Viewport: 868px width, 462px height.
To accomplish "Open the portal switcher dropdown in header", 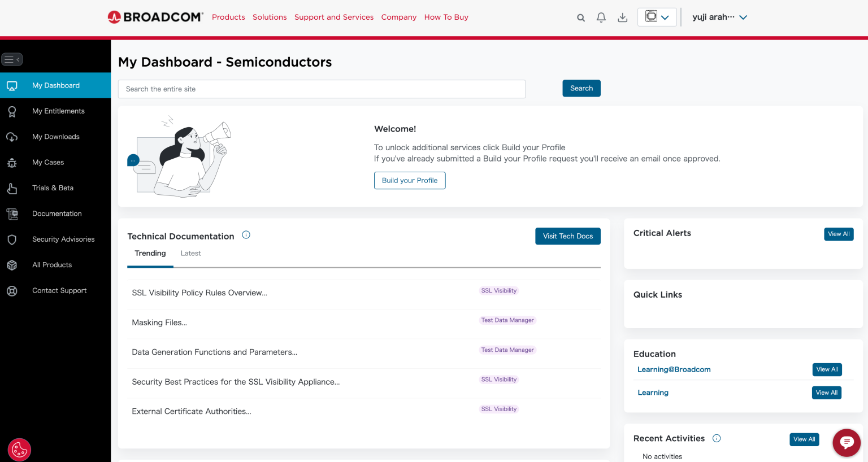I will coord(657,17).
